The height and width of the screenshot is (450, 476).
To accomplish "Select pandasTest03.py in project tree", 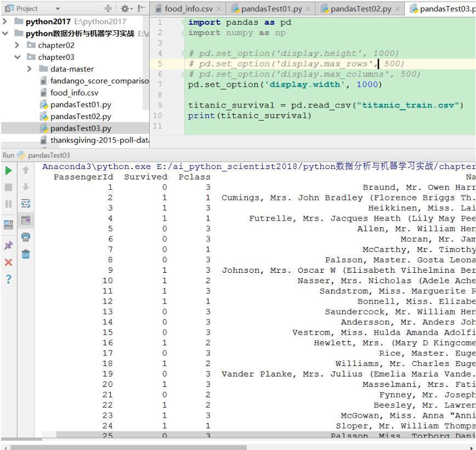I will [76, 128].
